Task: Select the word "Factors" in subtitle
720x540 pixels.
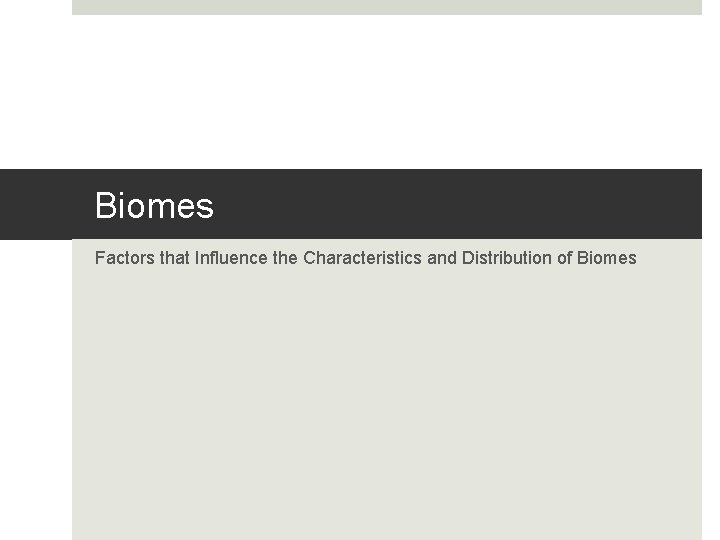Action: coord(125,258)
